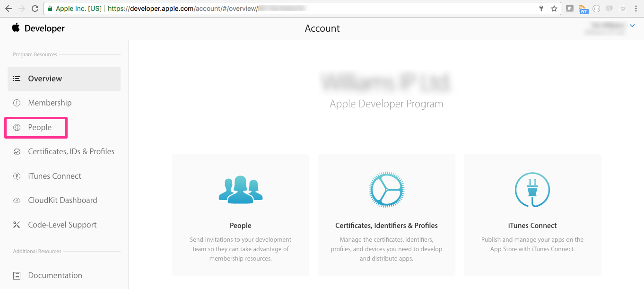Open the gray shield extension icon

(570, 9)
